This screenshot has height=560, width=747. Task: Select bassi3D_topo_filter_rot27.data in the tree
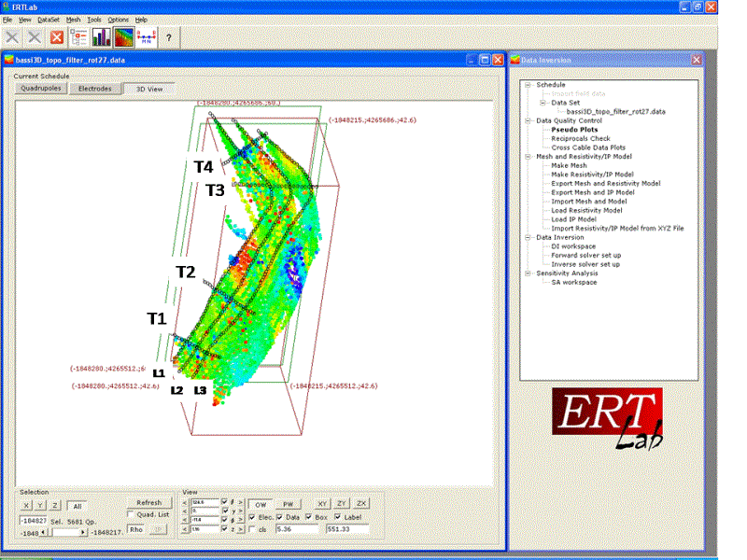tap(615, 111)
